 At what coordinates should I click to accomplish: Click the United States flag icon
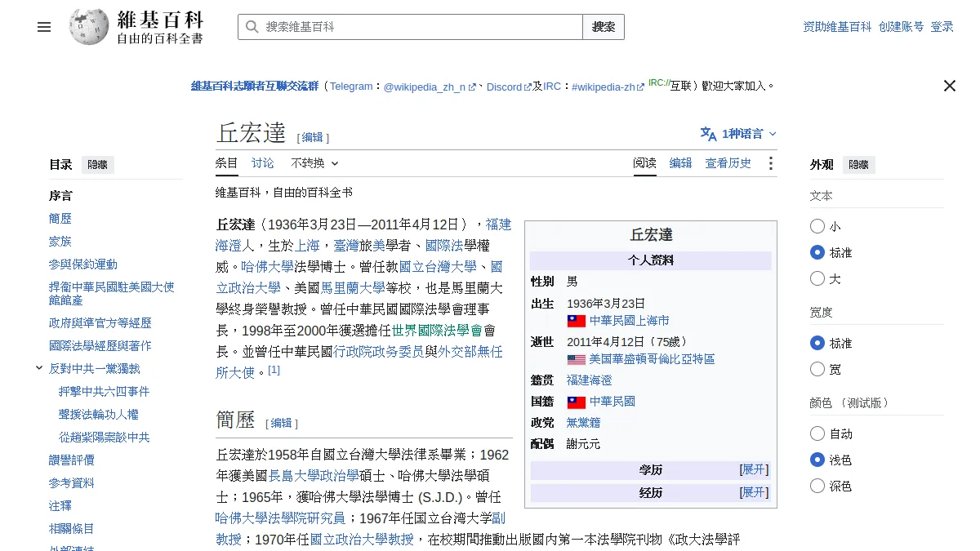(577, 359)
